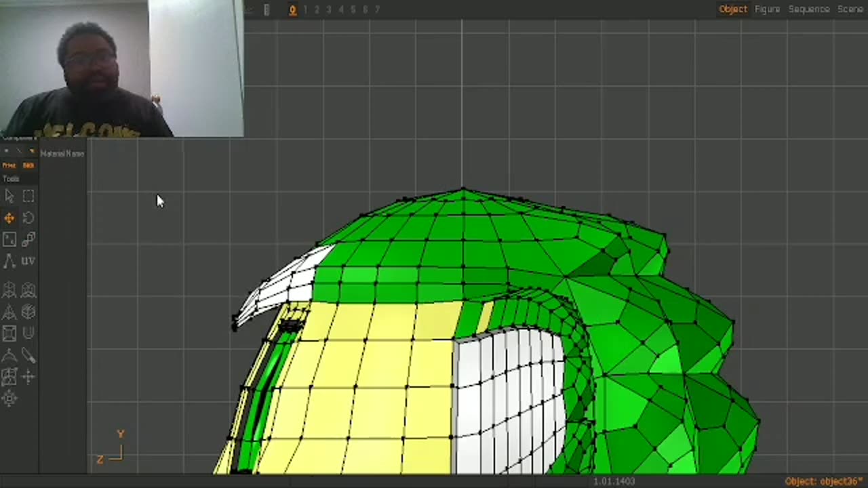Select the Rotate tool with circular arrow
Screen dimensions: 868x488
28,218
